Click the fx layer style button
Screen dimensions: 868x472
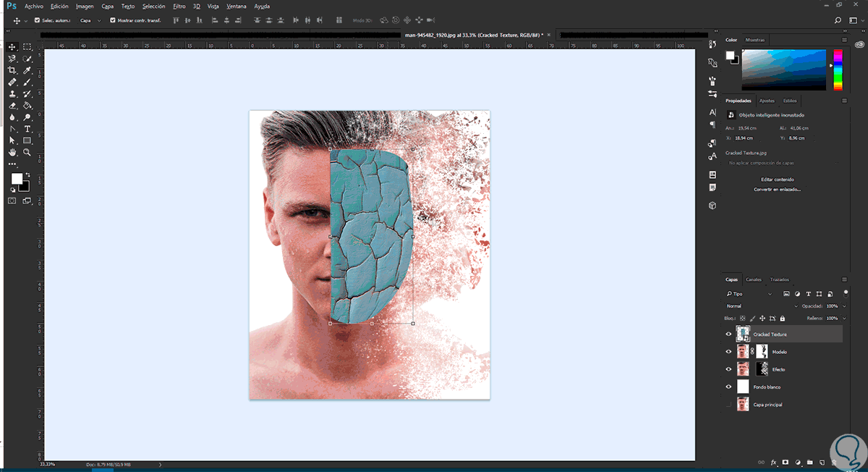coord(773,462)
